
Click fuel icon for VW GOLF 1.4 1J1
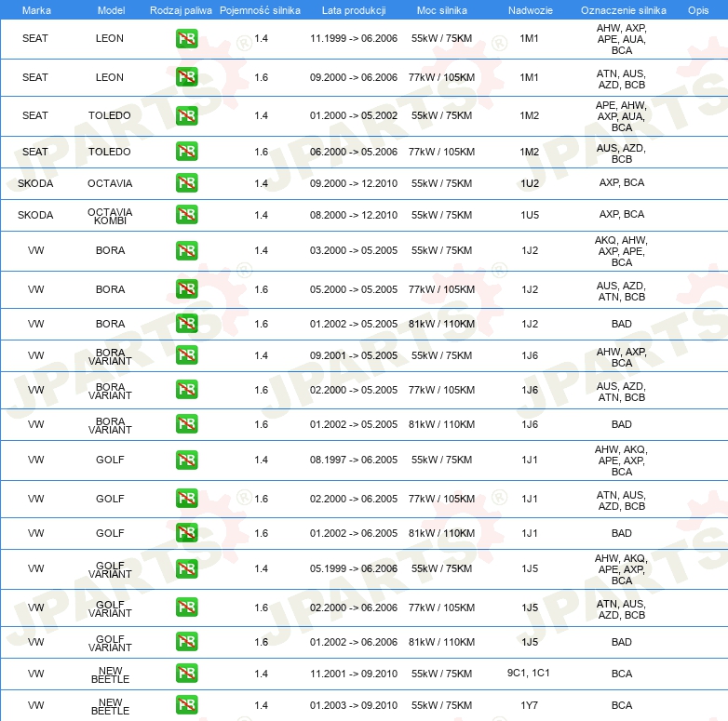click(186, 460)
